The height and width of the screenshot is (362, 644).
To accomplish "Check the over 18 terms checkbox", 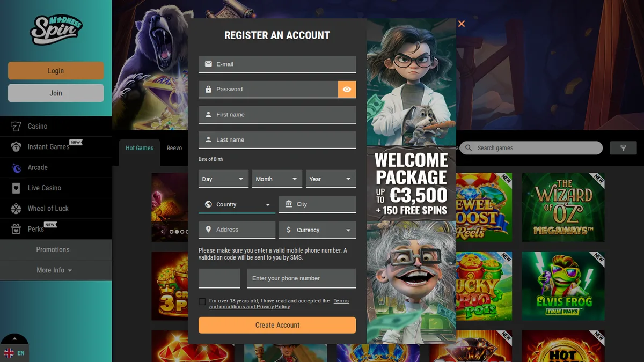I will [x=202, y=302].
